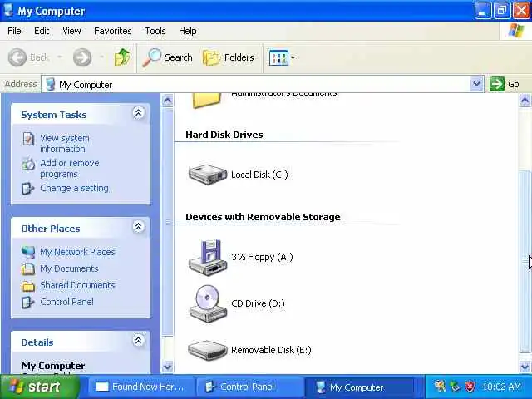
Task: Select the Administrator's Documents folder icon
Action: coord(207,101)
